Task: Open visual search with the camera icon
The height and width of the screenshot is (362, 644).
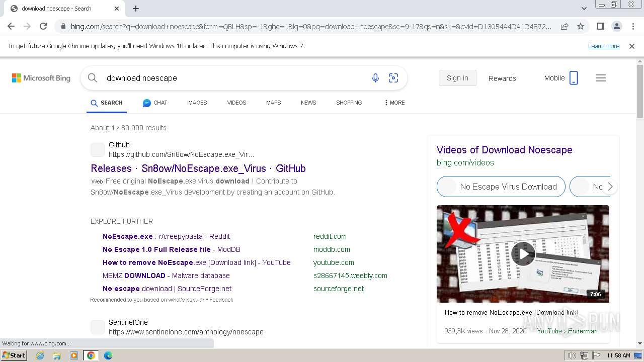Action: tap(393, 78)
